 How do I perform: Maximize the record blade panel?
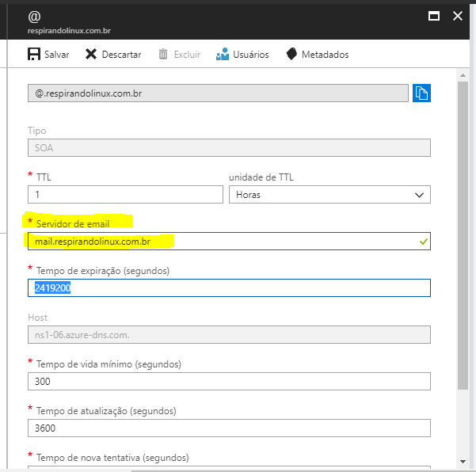(x=434, y=16)
